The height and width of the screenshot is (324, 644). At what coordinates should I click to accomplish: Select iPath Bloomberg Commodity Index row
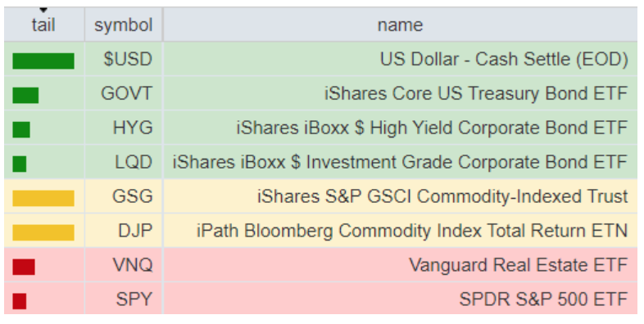tap(320, 231)
